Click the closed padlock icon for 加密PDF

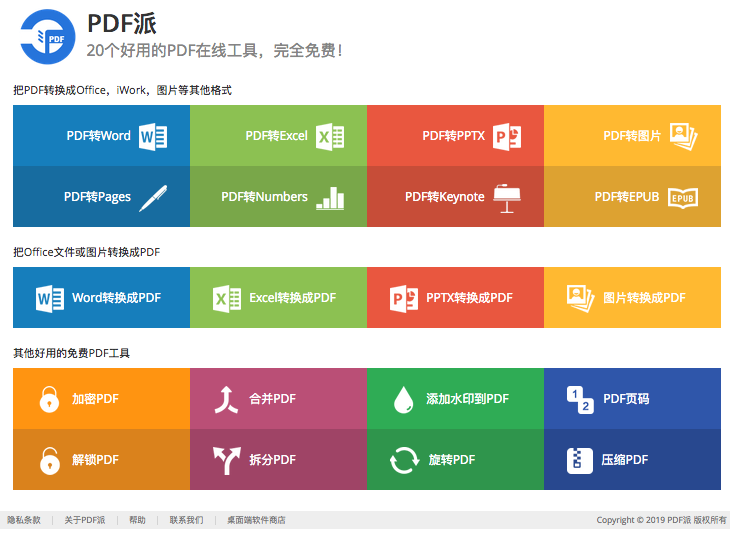[x=49, y=399]
